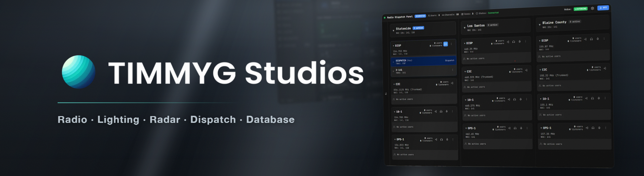Open more options on Statewide OPS-1
The image size is (644, 176).
[452, 139]
